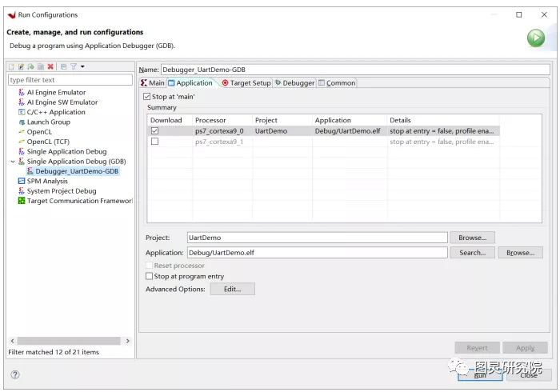Click the Target Communication Framework icon
The height and width of the screenshot is (392, 560).
point(22,201)
